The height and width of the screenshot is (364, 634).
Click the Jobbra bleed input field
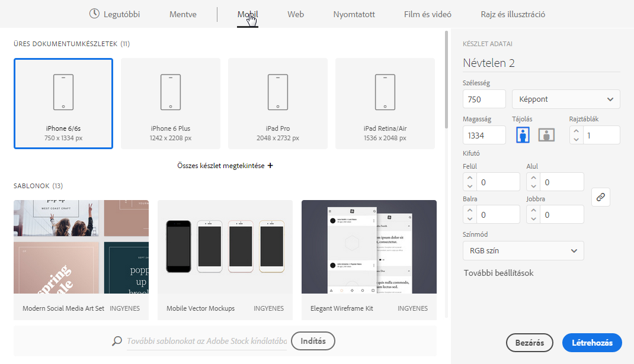562,214
